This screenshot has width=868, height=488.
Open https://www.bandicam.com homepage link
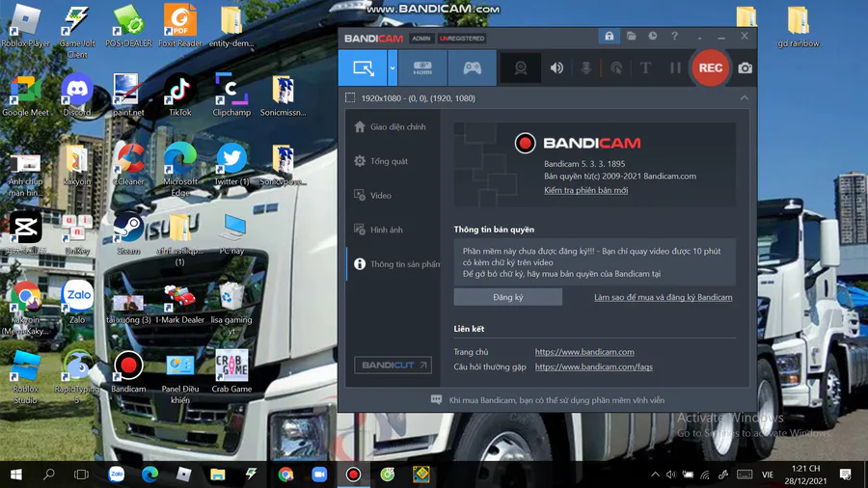pyautogui.click(x=584, y=352)
